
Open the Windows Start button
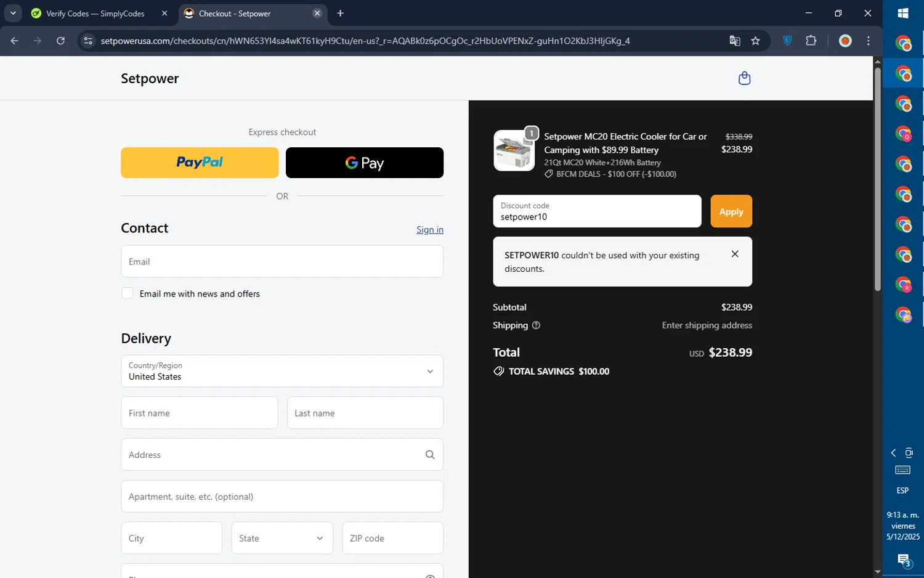point(903,14)
